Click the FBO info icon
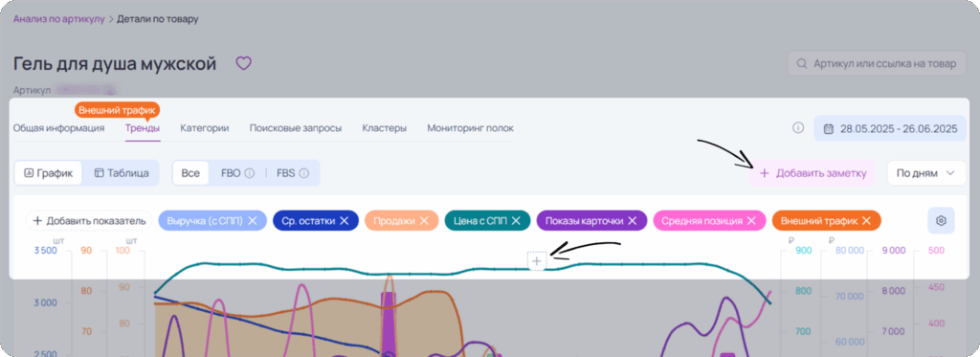Viewport: 980px width, 357px height. 249,173
